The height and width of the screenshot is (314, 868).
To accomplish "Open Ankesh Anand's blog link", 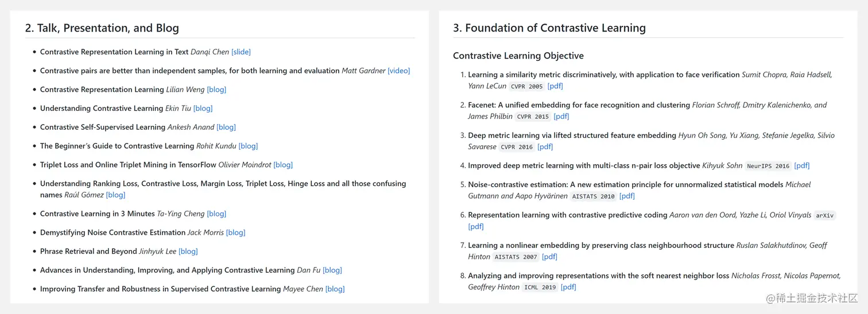I will pos(226,127).
